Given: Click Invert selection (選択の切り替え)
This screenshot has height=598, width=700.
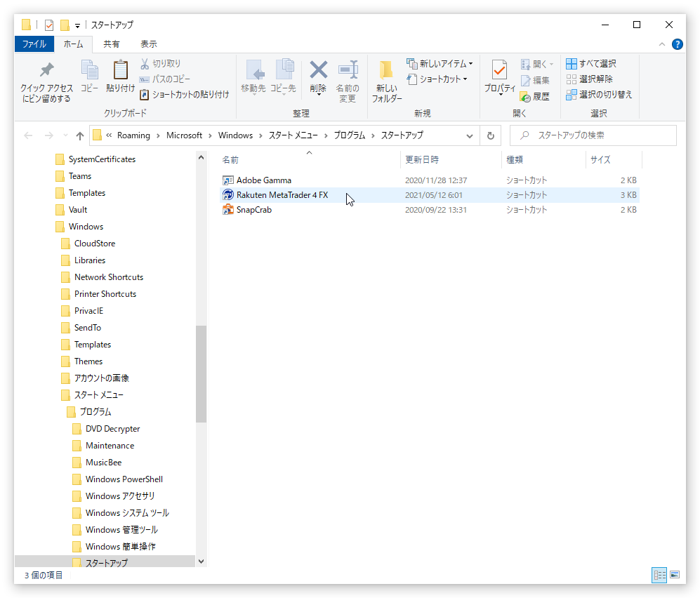Looking at the screenshot, I should coord(599,95).
